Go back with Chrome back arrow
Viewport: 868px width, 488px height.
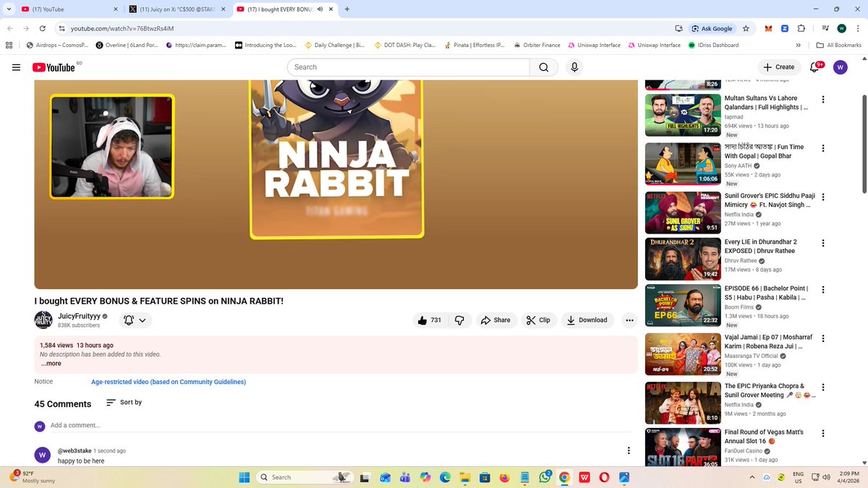(9, 28)
